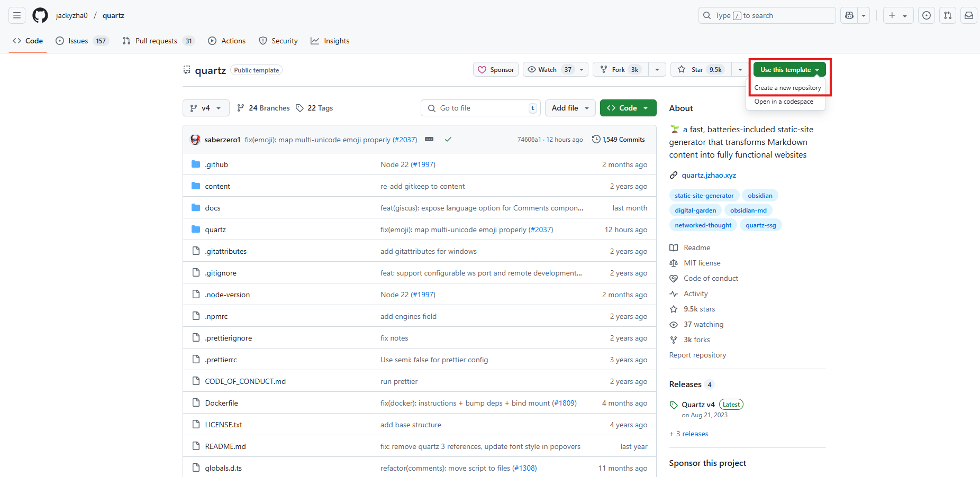This screenshot has width=980, height=477.
Task: Expand commit message ellipsis button
Action: click(429, 140)
